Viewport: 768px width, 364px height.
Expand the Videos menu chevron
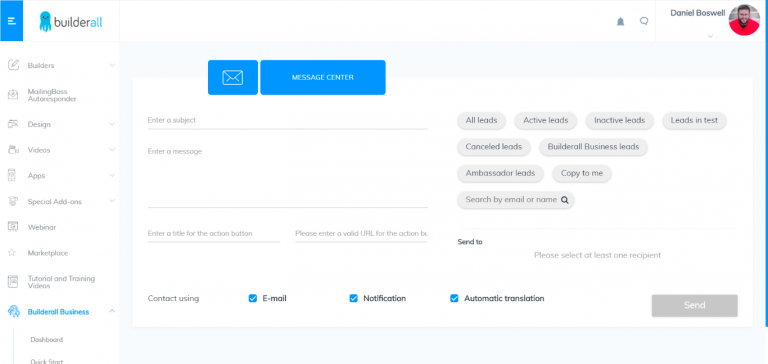coord(112,149)
